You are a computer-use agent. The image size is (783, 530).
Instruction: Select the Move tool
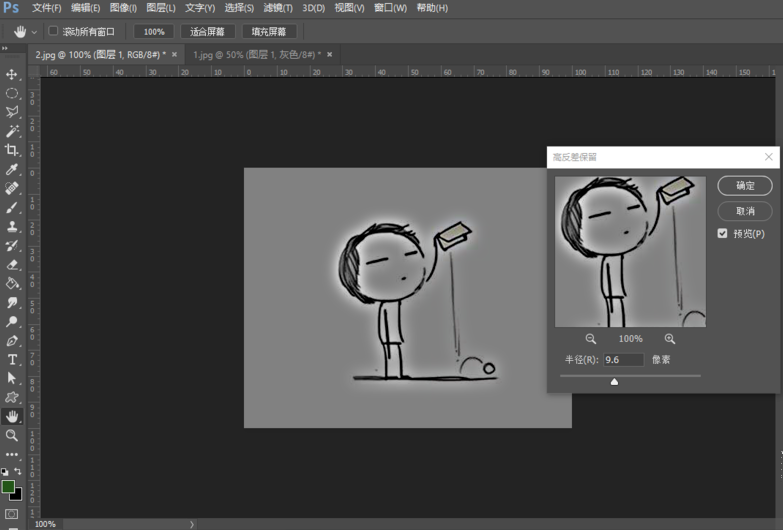point(12,75)
